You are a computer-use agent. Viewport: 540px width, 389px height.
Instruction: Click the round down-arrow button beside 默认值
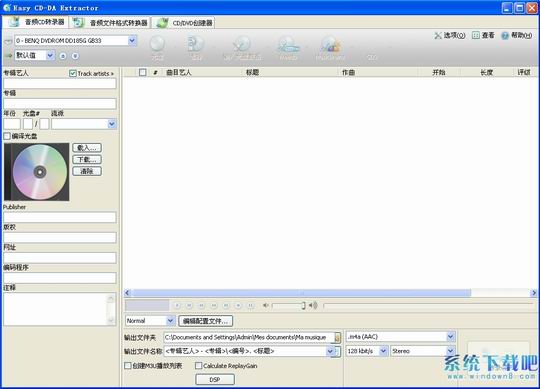tap(75, 56)
